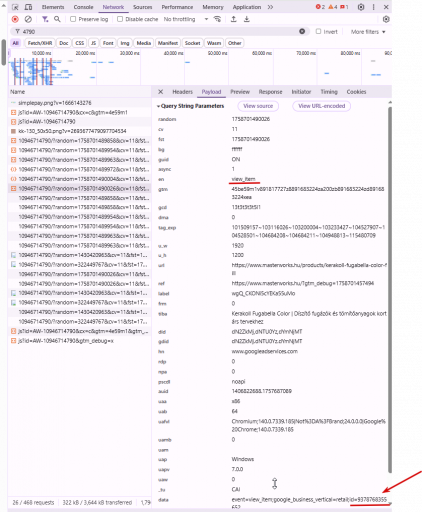
Task: Close the request details pane
Action: point(160,92)
